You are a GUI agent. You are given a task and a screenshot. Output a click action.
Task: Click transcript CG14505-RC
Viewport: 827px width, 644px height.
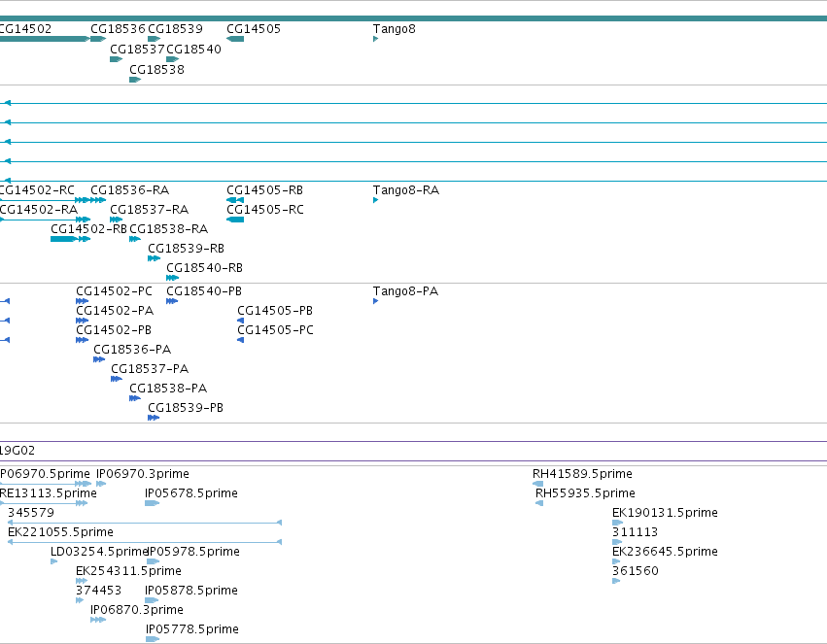point(265,210)
